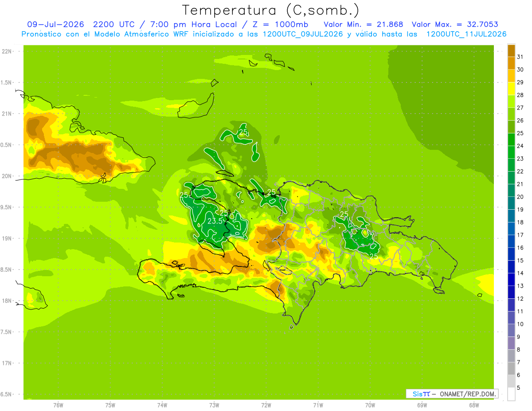Click the 'Valor Min. = 21.868' value
The height and width of the screenshot is (411, 532).
(x=364, y=24)
